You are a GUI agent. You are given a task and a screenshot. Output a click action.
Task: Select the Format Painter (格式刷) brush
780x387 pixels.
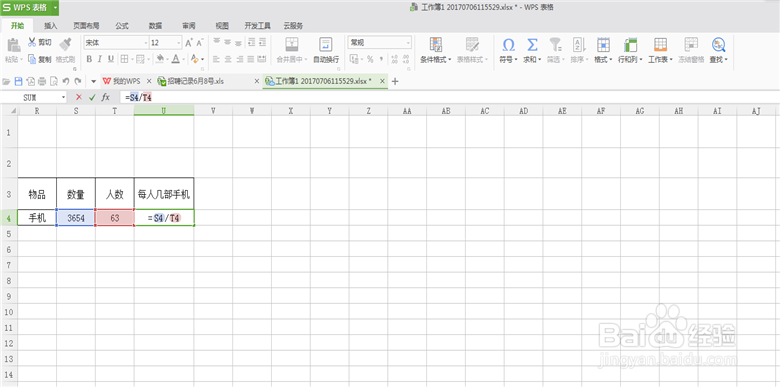pos(65,45)
